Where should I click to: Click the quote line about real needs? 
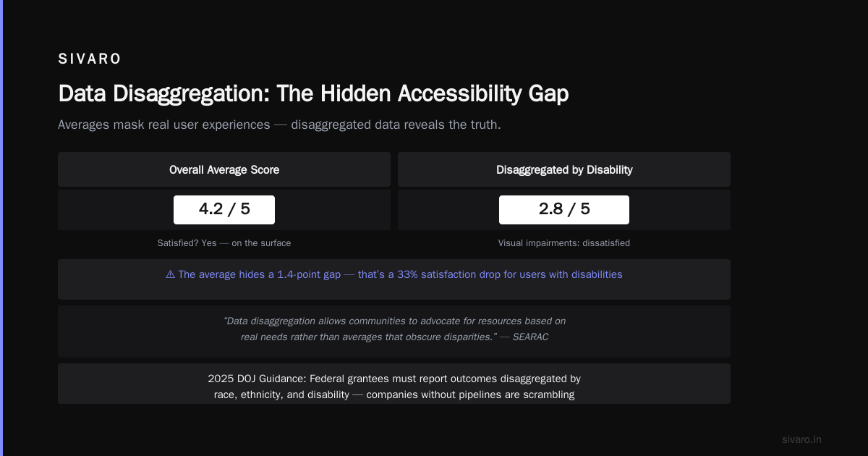coord(369,337)
